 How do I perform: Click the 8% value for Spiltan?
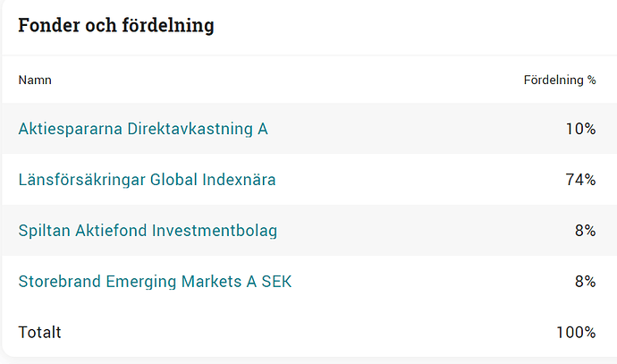(585, 231)
